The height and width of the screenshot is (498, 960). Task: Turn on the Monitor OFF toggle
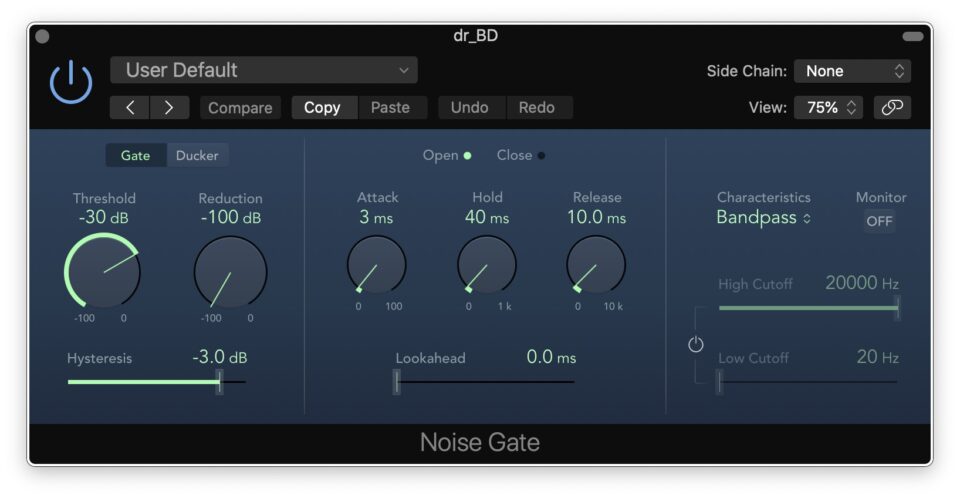click(879, 221)
